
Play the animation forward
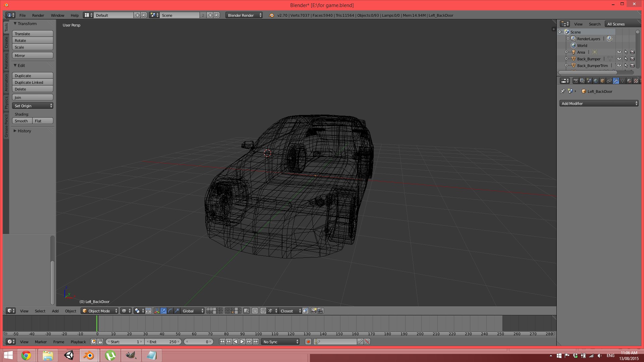click(242, 342)
